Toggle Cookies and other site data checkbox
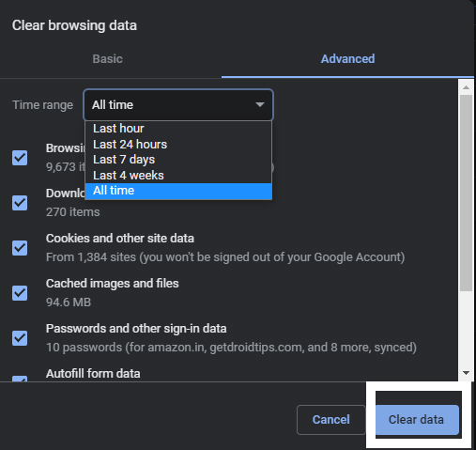 point(20,248)
